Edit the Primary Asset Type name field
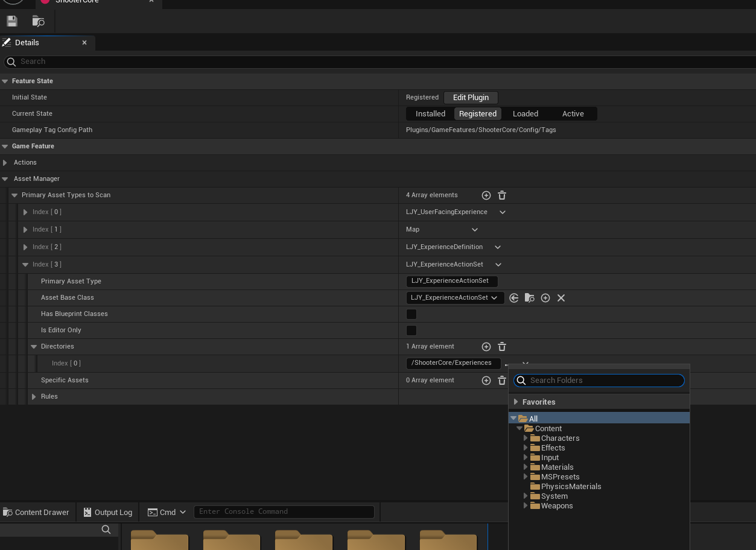This screenshot has height=550, width=756. pos(452,281)
